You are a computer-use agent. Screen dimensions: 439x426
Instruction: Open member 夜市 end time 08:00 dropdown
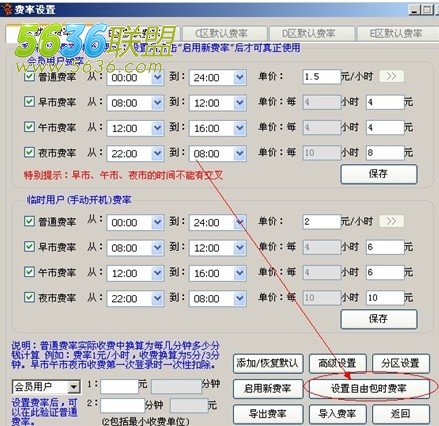(239, 154)
